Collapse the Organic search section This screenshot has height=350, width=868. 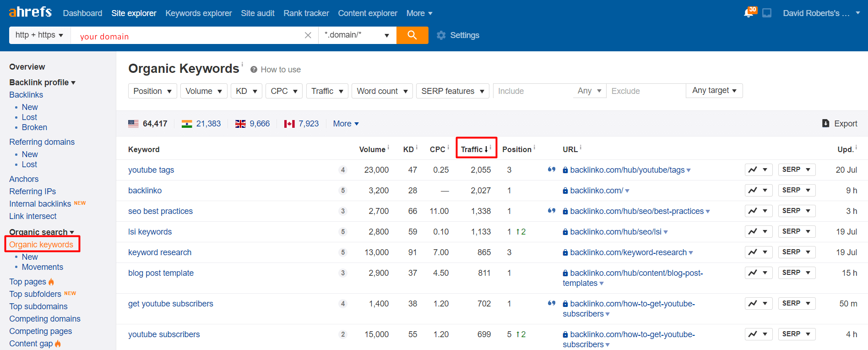[x=42, y=232]
